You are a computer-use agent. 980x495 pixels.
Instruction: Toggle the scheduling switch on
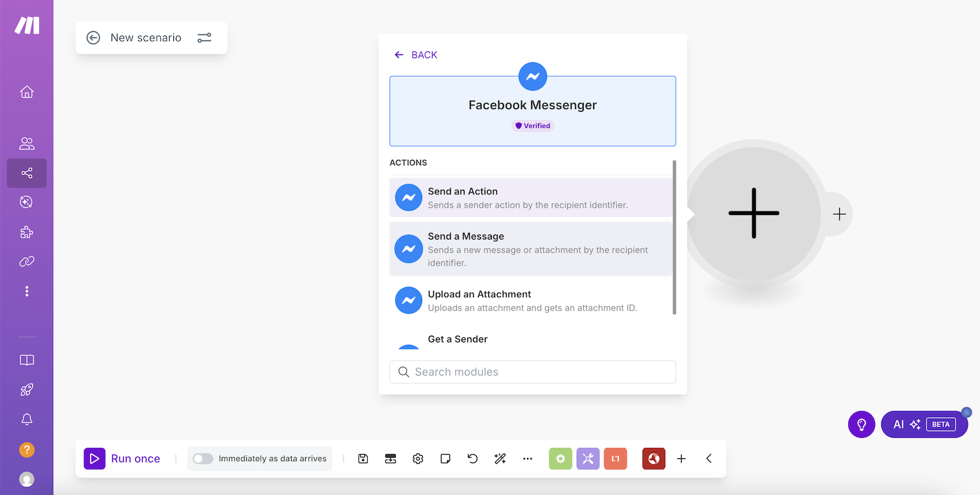(x=203, y=459)
